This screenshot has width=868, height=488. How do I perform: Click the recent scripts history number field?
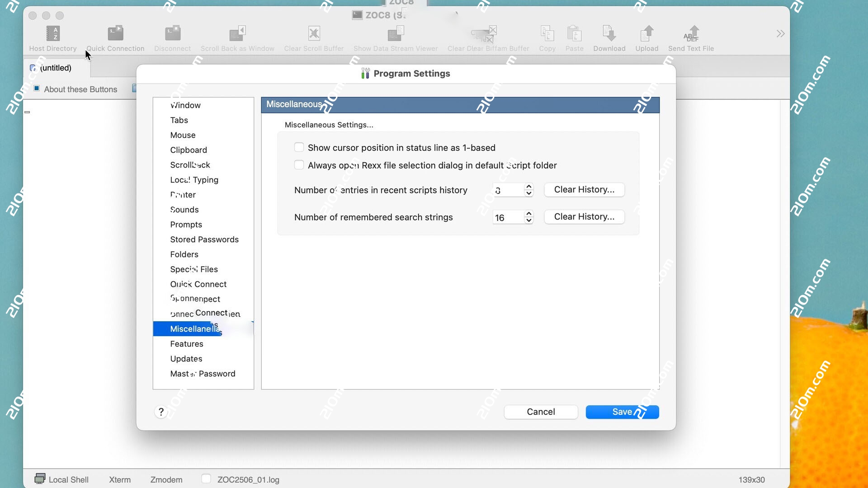508,190
